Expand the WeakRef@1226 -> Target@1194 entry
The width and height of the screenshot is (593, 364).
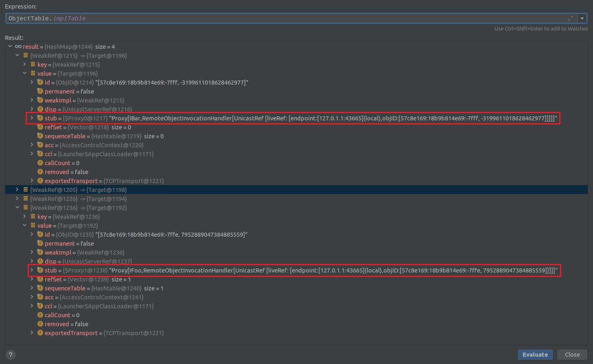(x=17, y=198)
